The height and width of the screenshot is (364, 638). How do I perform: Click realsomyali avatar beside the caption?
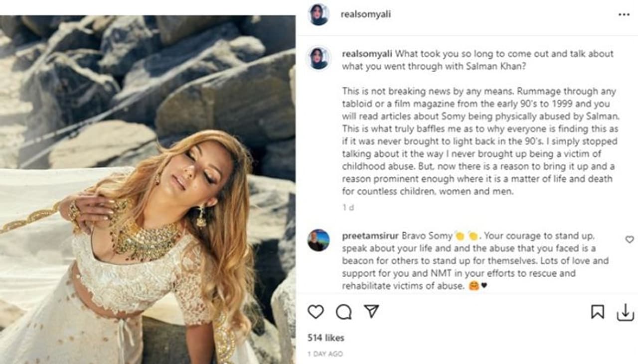pyautogui.click(x=319, y=58)
